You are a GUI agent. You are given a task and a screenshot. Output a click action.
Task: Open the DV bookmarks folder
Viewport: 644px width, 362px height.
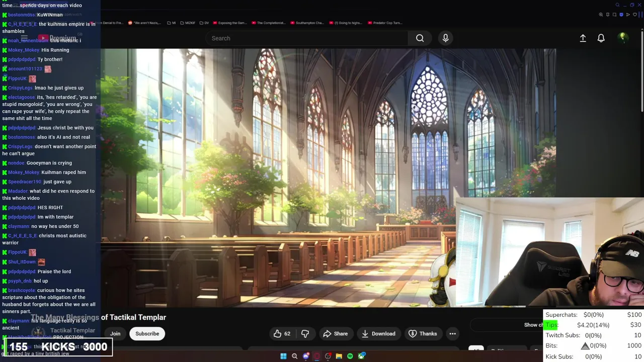203,23
